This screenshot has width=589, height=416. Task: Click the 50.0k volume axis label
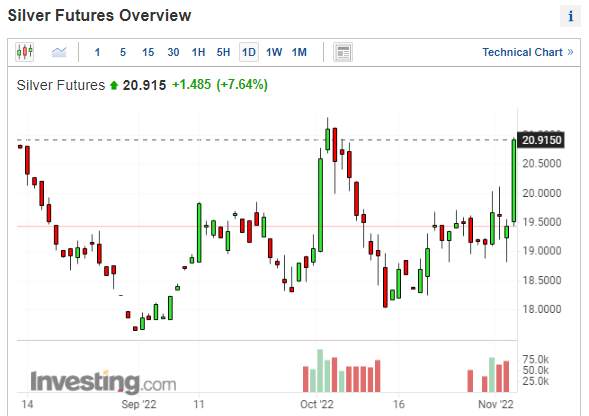pyautogui.click(x=536, y=371)
